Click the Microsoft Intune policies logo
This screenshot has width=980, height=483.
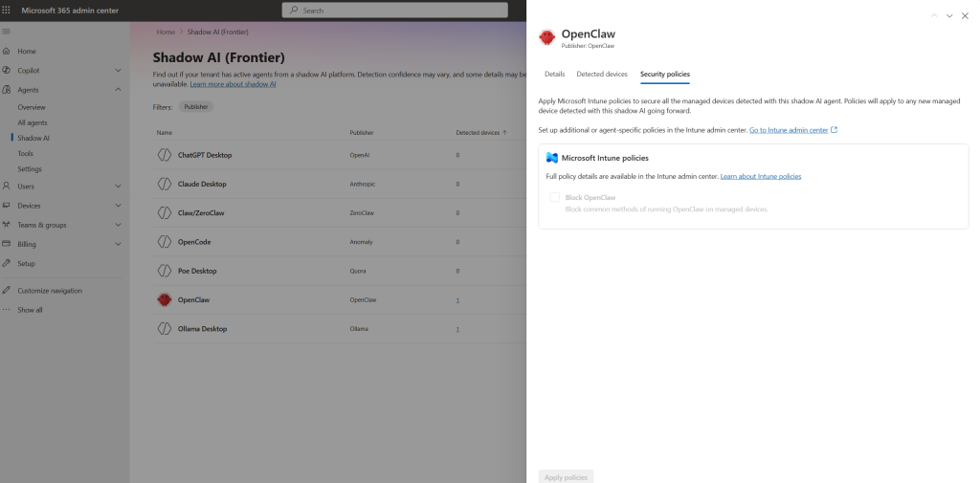[x=552, y=158]
